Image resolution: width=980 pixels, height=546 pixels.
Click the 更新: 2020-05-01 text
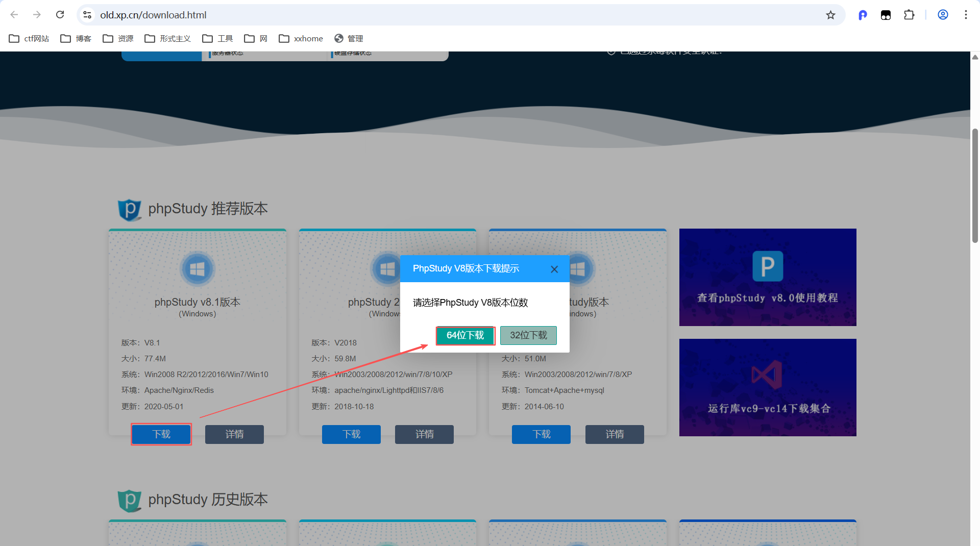click(152, 407)
